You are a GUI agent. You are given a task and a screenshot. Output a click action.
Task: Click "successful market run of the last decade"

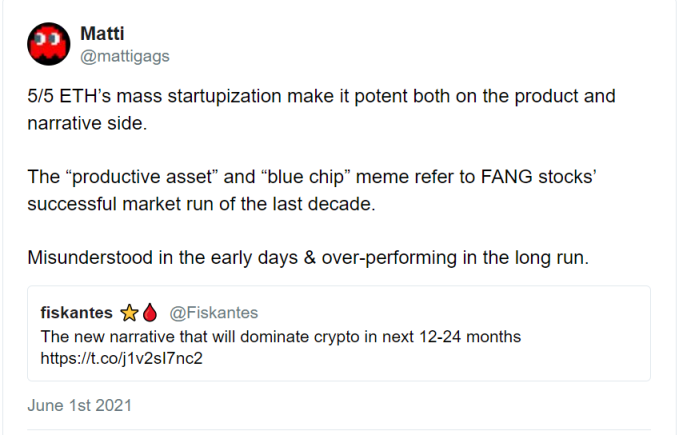click(191, 202)
